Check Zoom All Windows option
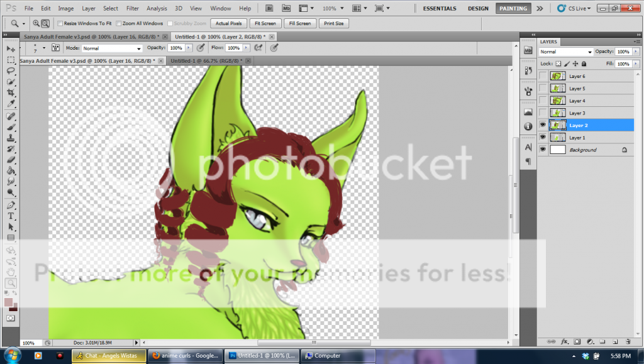Image resolution: width=644 pixels, height=364 pixels. click(x=118, y=23)
